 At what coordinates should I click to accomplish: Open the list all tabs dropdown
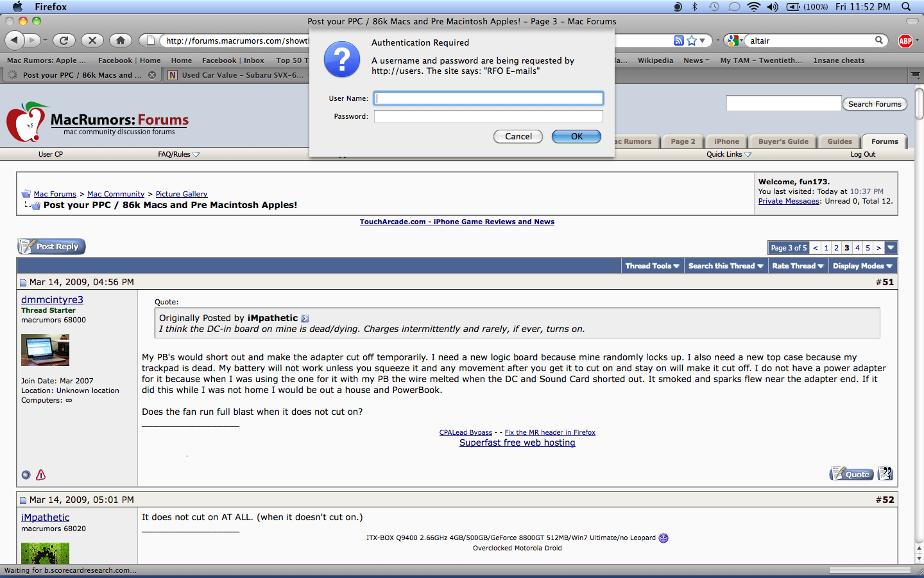tap(916, 74)
